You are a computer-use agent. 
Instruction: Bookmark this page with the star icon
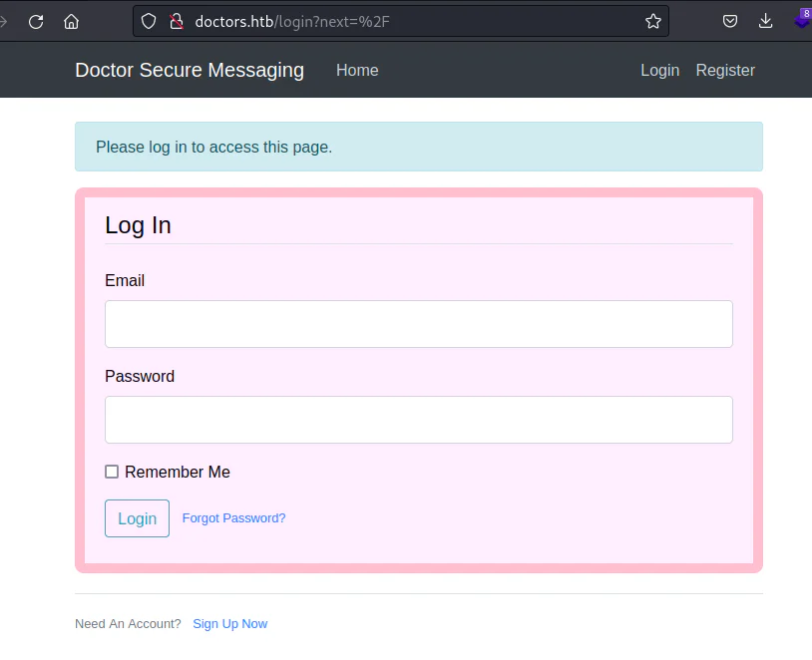[653, 21]
